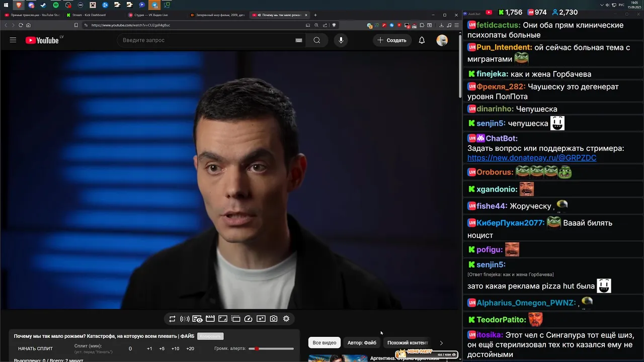Viewport: 644px width, 362px height.
Task: Click the split minutes value 0
Action: (x=130, y=348)
